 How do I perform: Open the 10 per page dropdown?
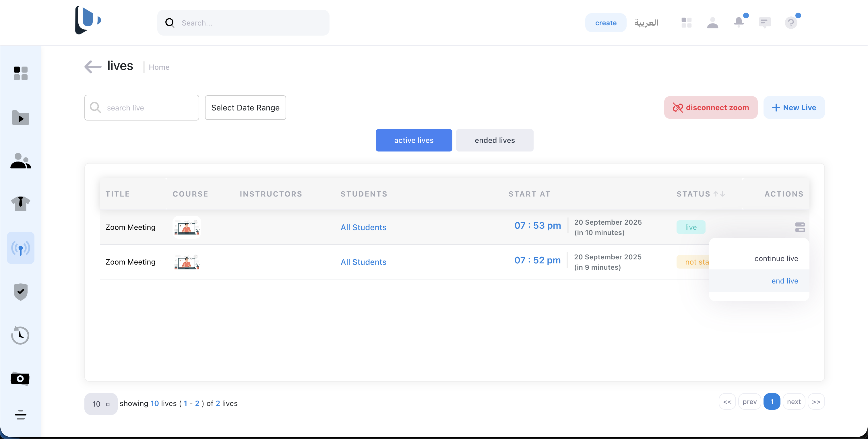point(101,404)
